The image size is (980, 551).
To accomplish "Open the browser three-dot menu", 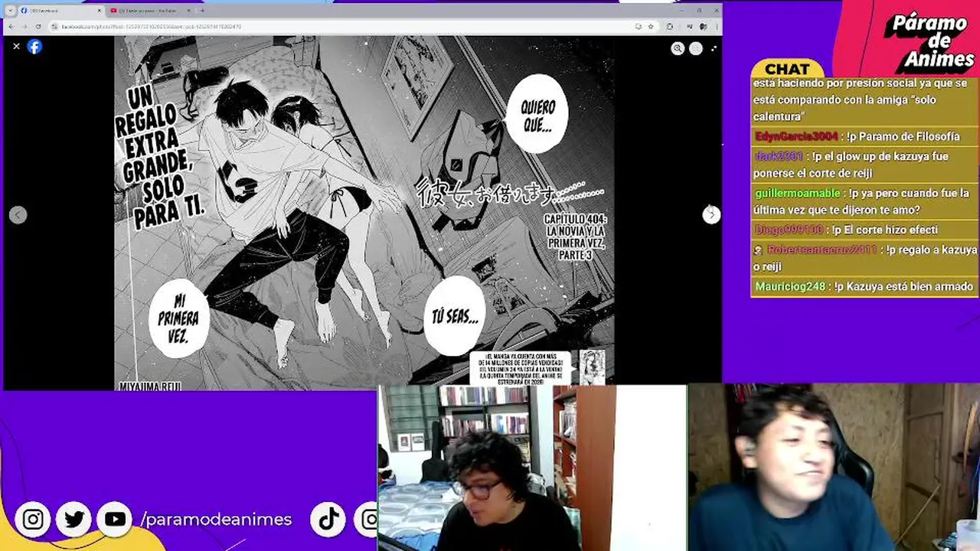I will (x=715, y=26).
